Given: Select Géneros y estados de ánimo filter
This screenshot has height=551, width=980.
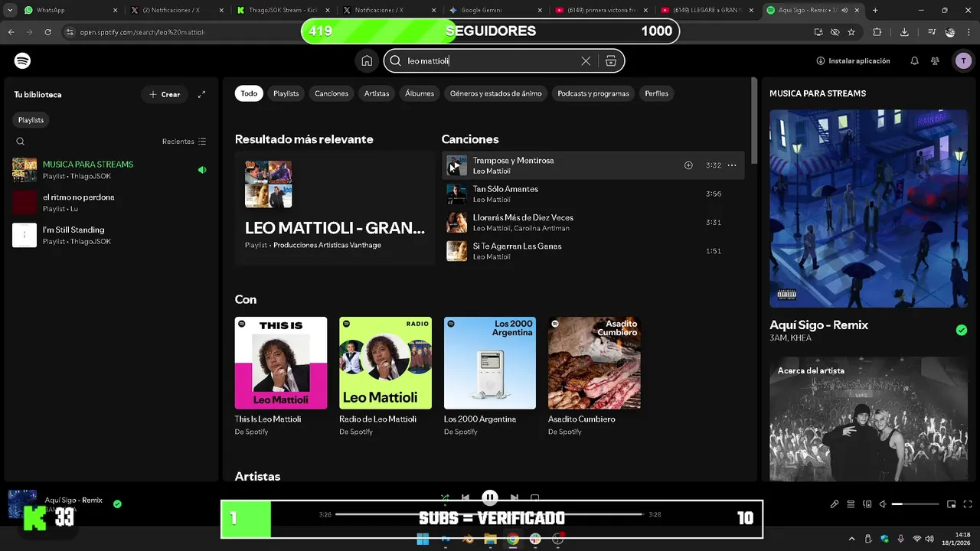Looking at the screenshot, I should pyautogui.click(x=496, y=93).
